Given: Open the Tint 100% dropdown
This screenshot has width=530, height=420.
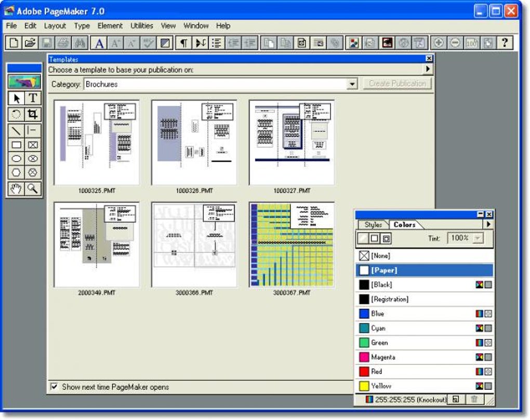Looking at the screenshot, I should coord(478,238).
